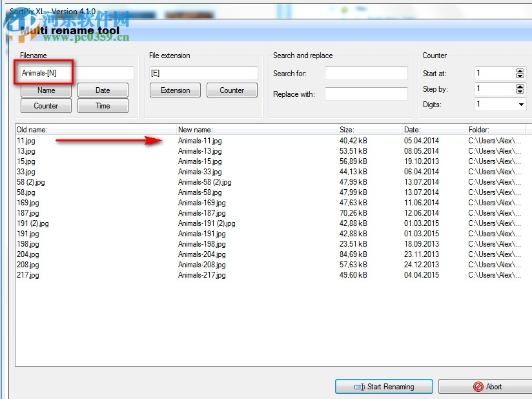Click the Replace with input field

point(366,94)
